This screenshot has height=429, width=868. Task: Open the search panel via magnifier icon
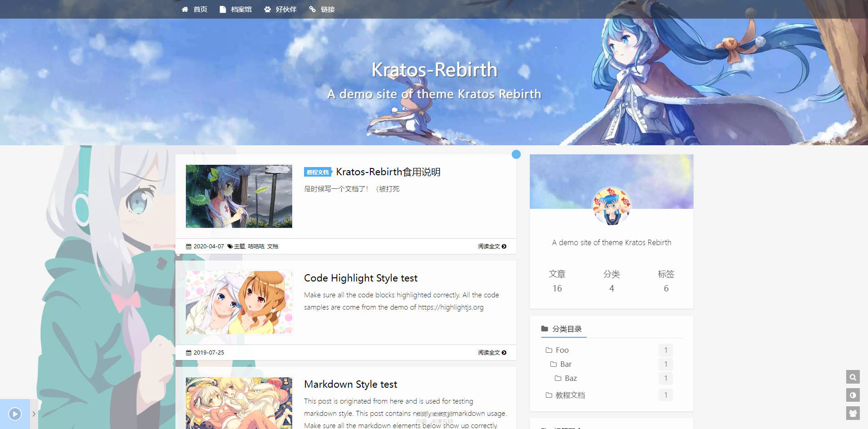(853, 377)
